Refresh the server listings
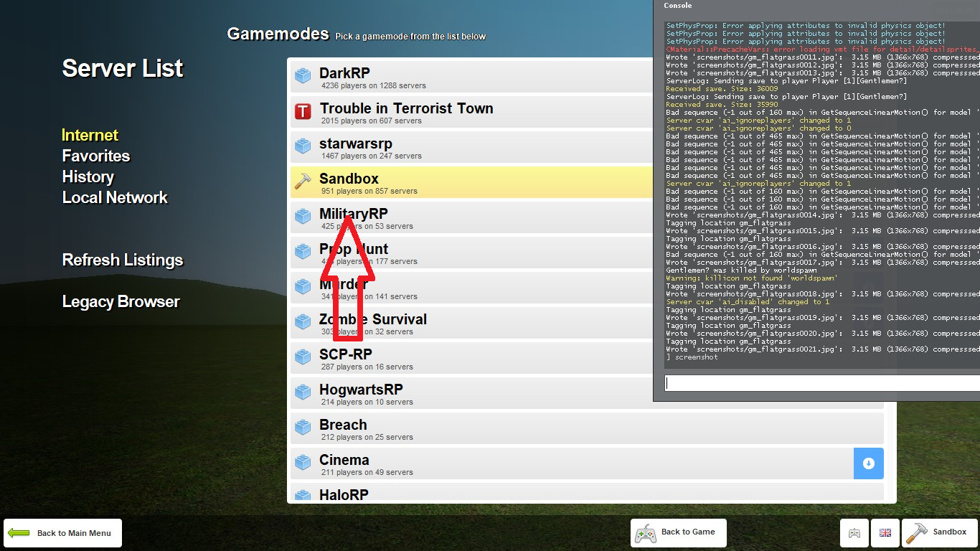The width and height of the screenshot is (980, 551). pyautogui.click(x=123, y=260)
